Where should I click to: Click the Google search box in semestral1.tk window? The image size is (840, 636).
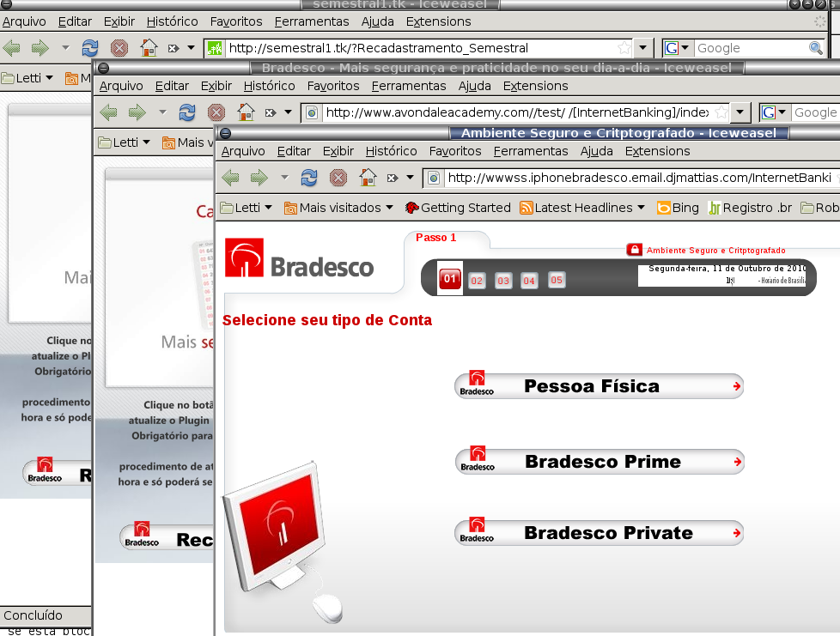tap(752, 48)
